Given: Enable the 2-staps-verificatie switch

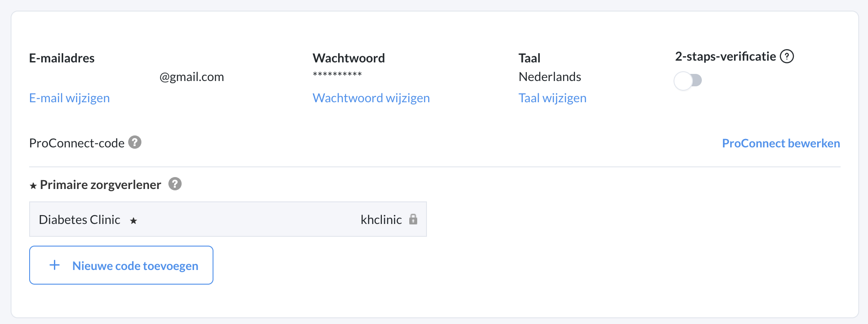Looking at the screenshot, I should [x=688, y=81].
